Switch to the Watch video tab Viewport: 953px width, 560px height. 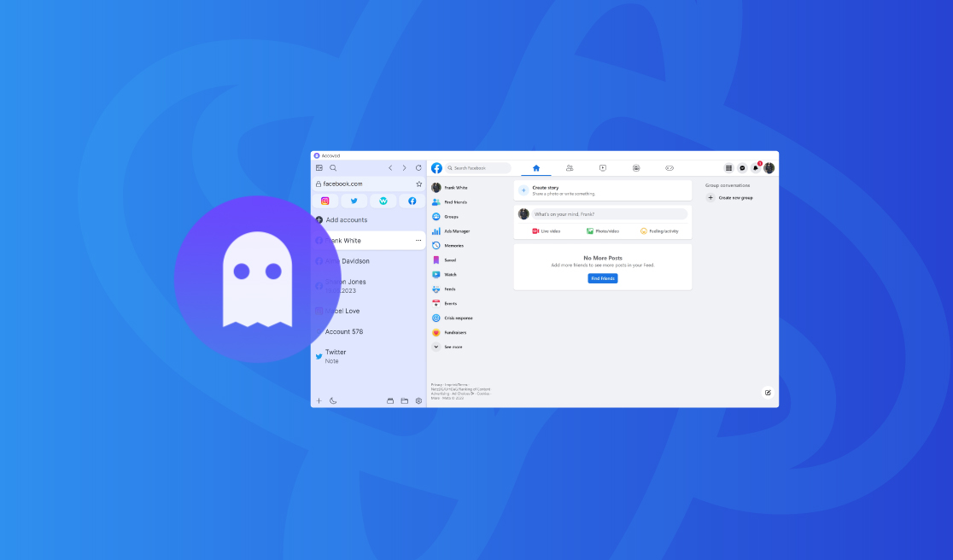tap(602, 168)
